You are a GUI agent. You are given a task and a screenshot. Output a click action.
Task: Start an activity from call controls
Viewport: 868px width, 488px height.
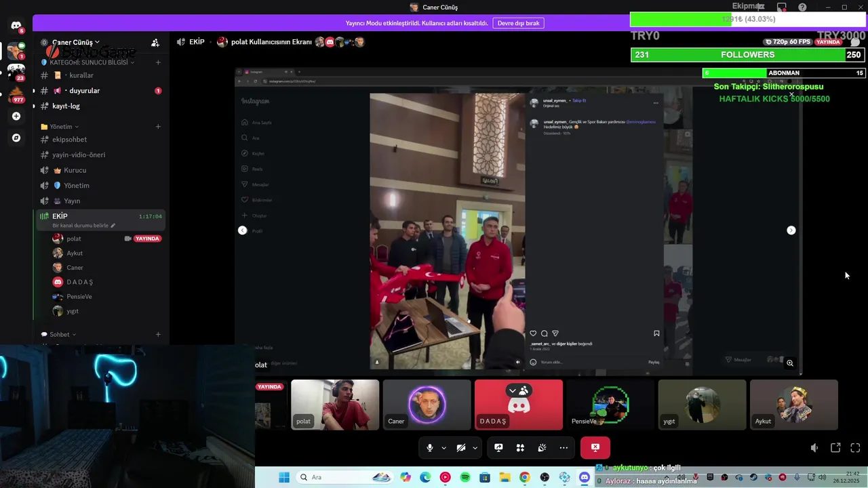520,447
